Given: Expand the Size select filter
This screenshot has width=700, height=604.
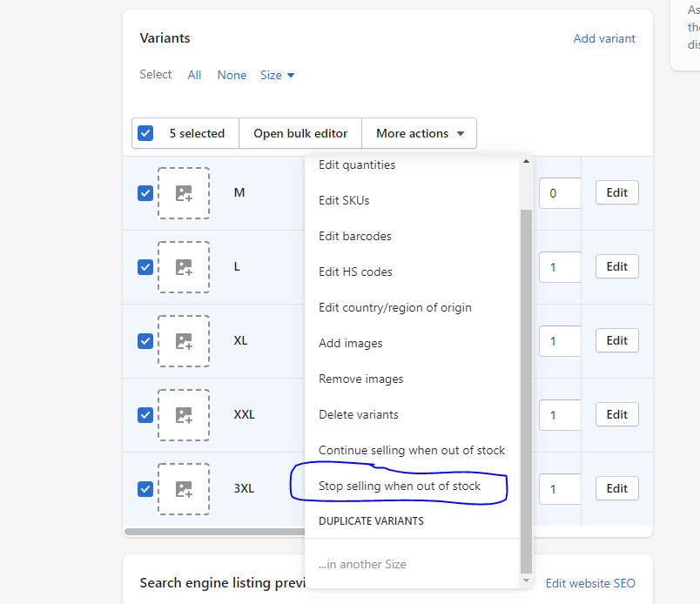Looking at the screenshot, I should (x=277, y=76).
